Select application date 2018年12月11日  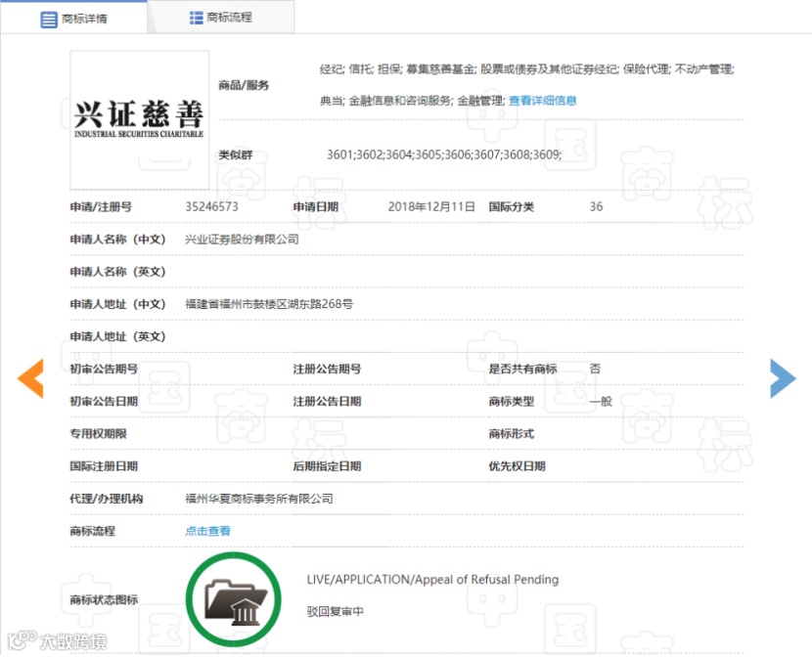point(431,207)
